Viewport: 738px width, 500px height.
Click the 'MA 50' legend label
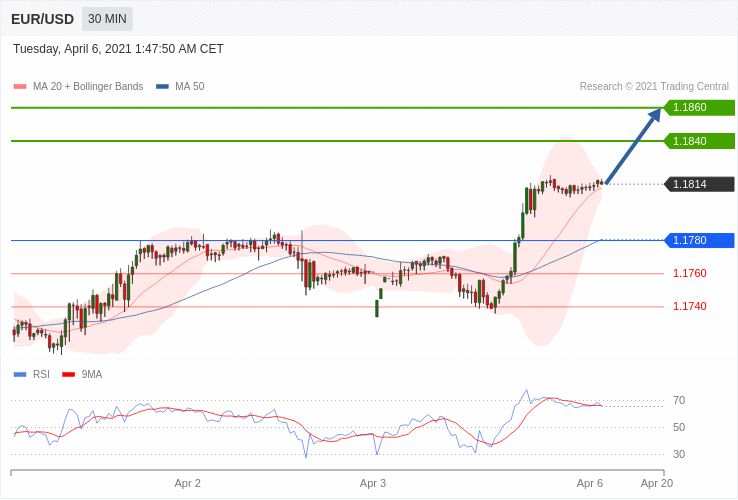(190, 87)
